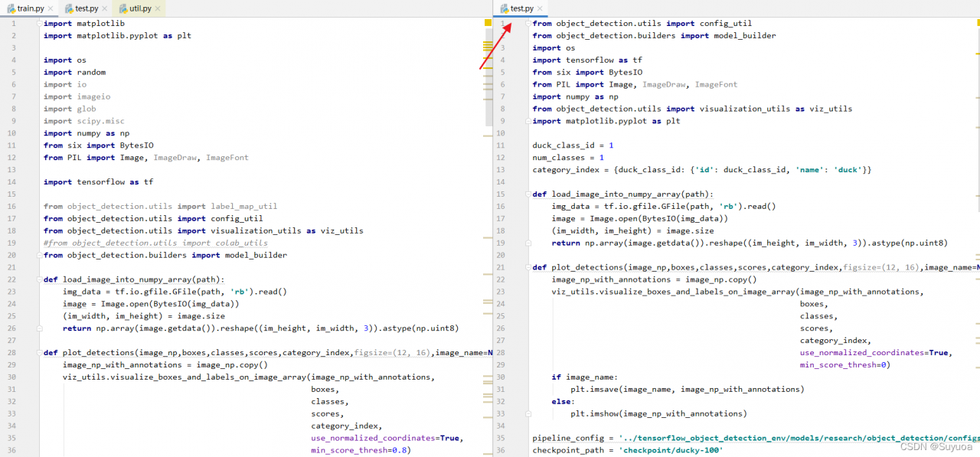Click line number 22 in left gutter
This screenshot has width=980, height=457.
tap(13, 279)
